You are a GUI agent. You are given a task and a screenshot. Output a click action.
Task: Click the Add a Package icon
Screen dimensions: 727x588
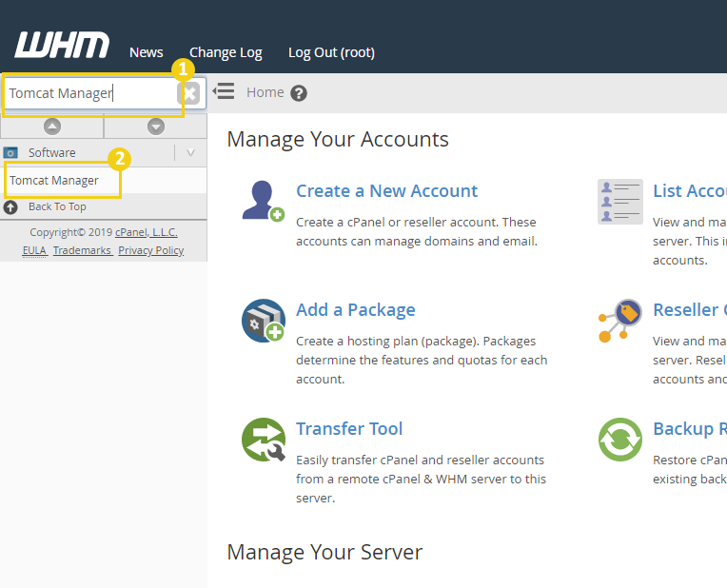(x=264, y=321)
